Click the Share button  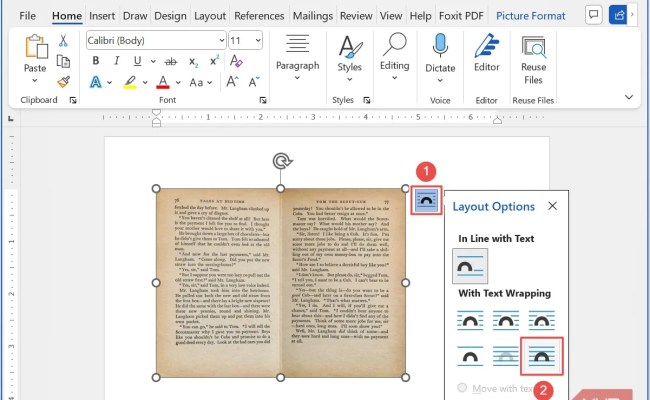pos(618,15)
